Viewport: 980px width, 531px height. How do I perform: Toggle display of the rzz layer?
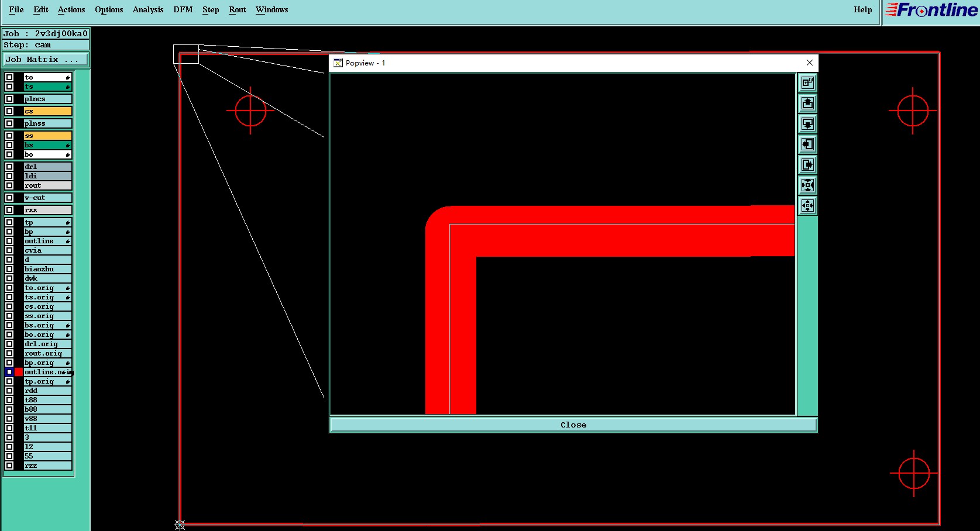click(x=9, y=466)
